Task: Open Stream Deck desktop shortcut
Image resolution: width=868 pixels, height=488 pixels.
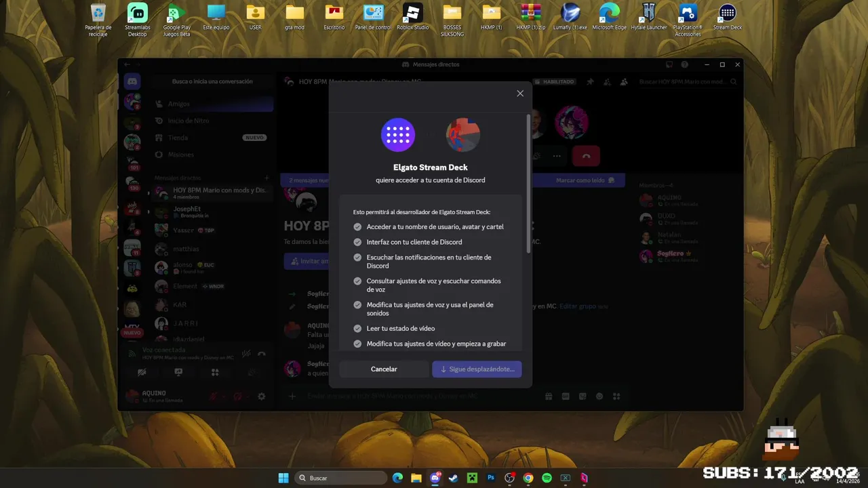Action: pos(728,17)
